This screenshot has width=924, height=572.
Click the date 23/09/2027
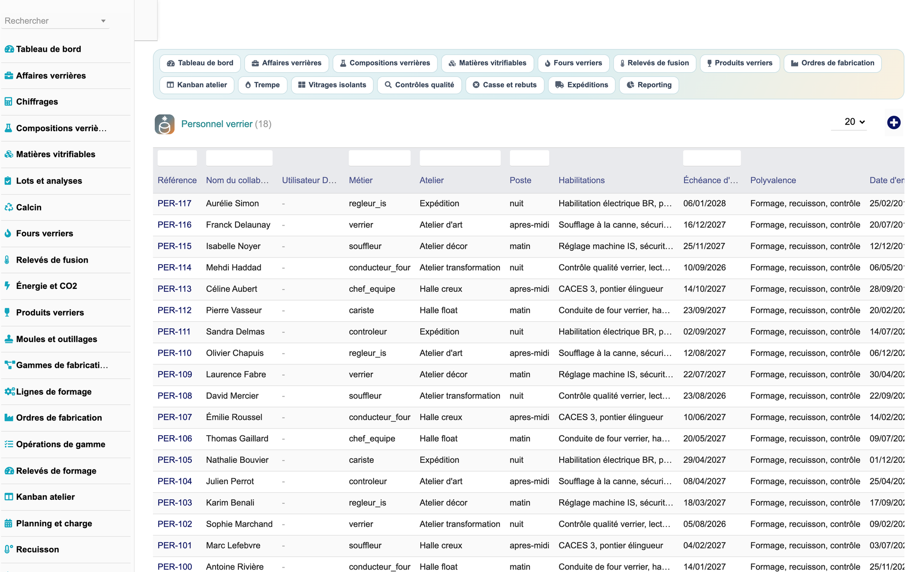coord(705,310)
